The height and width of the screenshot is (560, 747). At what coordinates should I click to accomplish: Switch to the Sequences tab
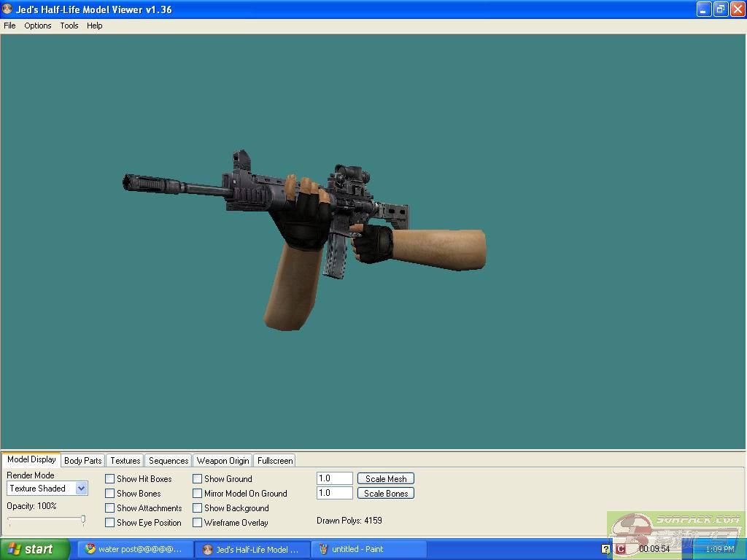[x=169, y=461]
